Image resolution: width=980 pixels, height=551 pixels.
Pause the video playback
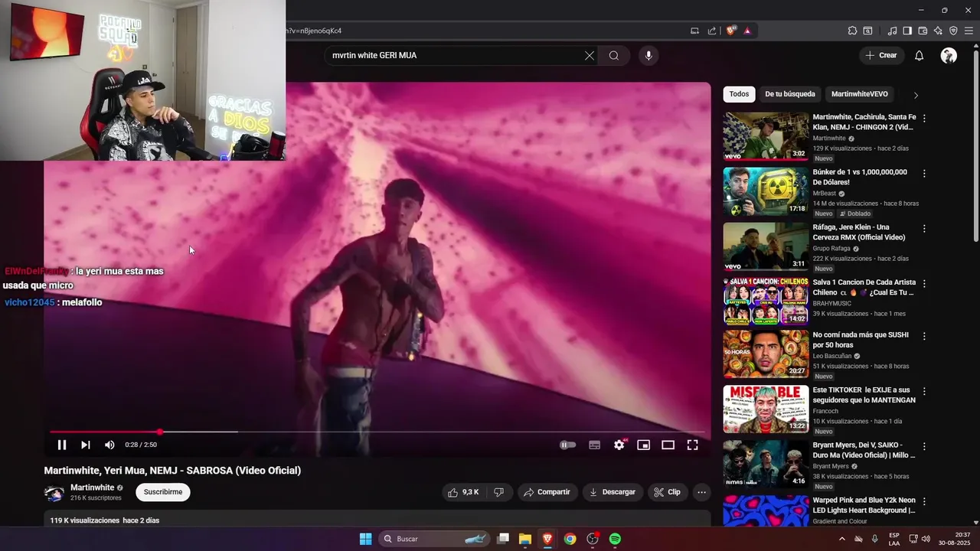[x=62, y=445]
